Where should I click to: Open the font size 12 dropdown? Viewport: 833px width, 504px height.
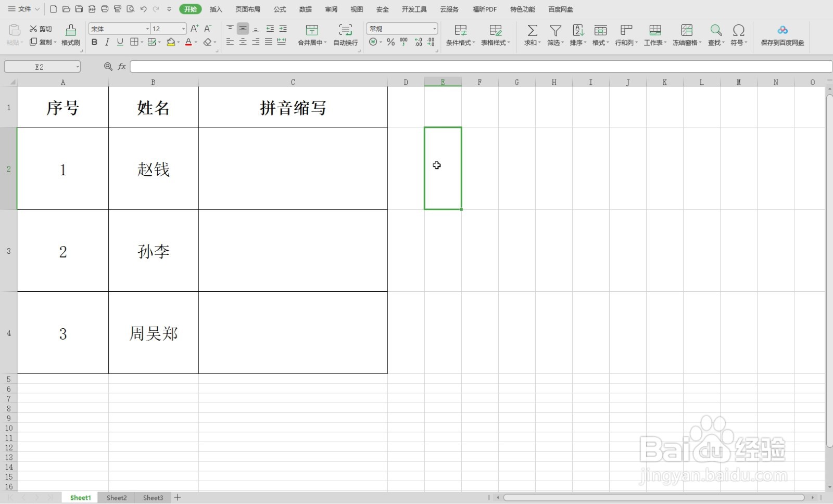[x=183, y=29]
